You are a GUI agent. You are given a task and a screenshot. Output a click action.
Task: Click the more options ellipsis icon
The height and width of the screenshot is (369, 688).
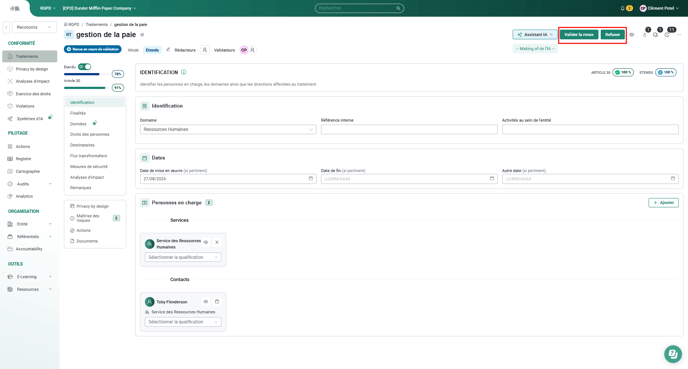coord(679,35)
